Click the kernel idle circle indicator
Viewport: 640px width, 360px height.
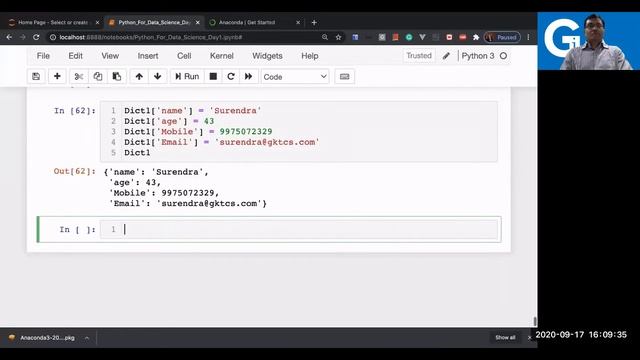click(x=503, y=56)
